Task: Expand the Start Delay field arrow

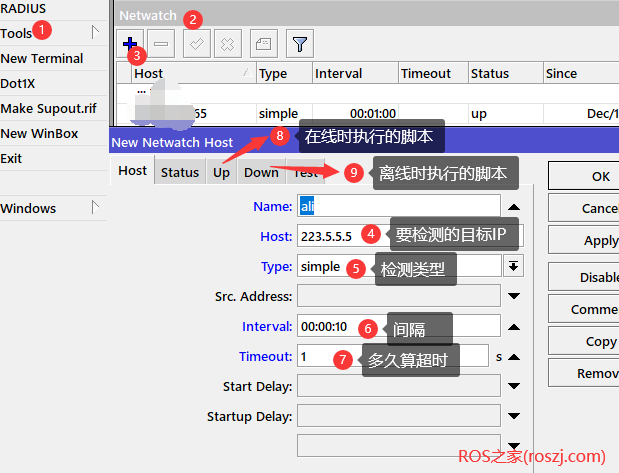Action: 513,386
